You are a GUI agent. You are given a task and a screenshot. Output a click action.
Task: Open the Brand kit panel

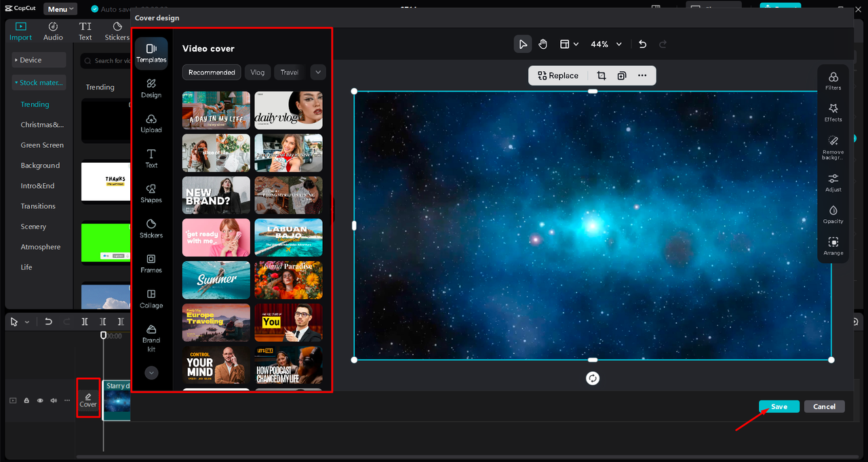[151, 337]
